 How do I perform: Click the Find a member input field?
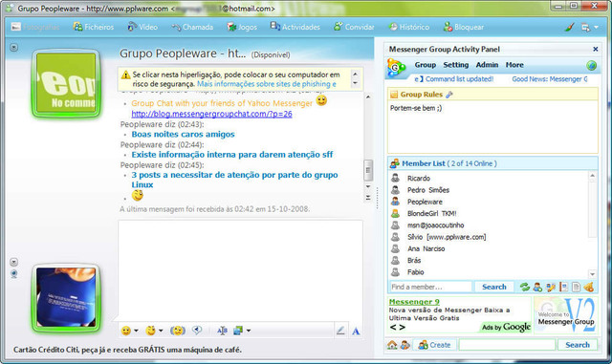(x=431, y=287)
